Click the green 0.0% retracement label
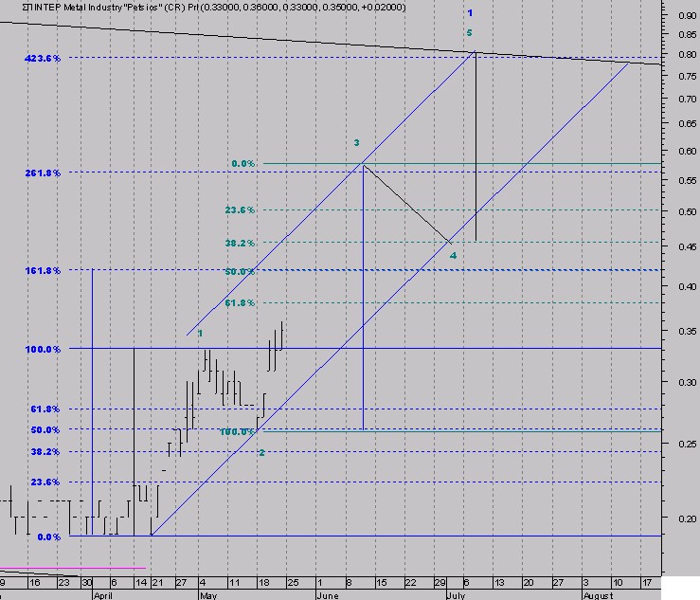 [242, 164]
